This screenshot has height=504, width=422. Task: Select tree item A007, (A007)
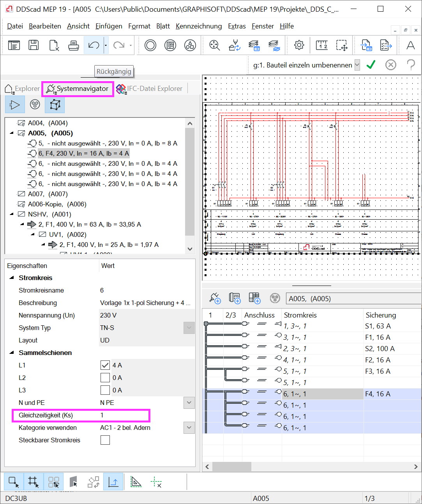pyautogui.click(x=48, y=194)
